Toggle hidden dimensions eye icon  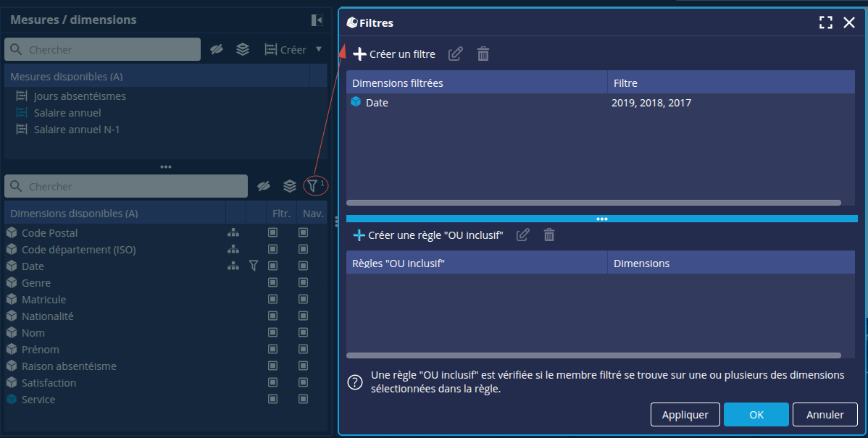point(264,186)
